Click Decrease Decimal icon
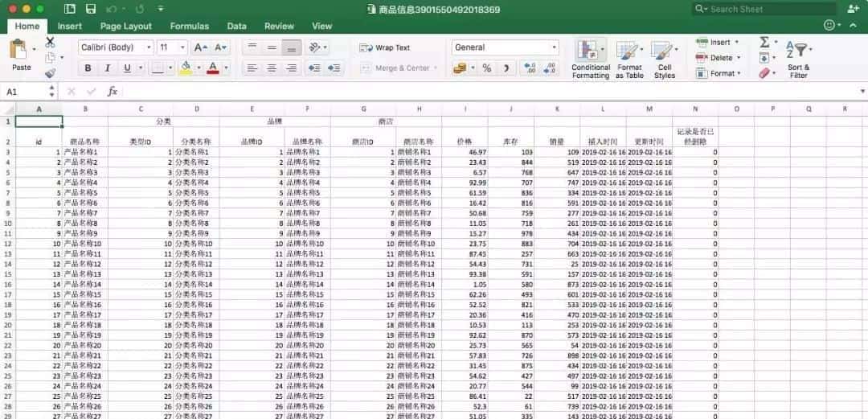 (549, 68)
